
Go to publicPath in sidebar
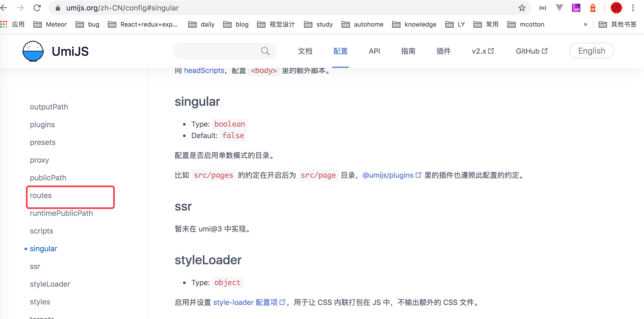click(x=48, y=178)
